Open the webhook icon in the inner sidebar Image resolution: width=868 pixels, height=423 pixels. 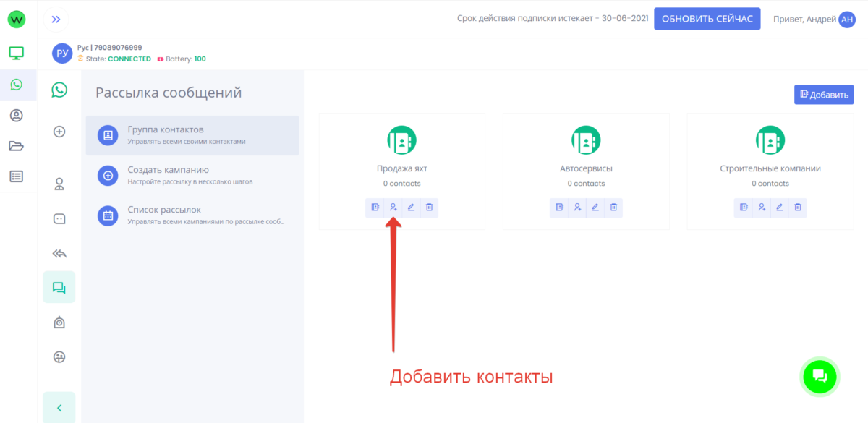(x=59, y=322)
